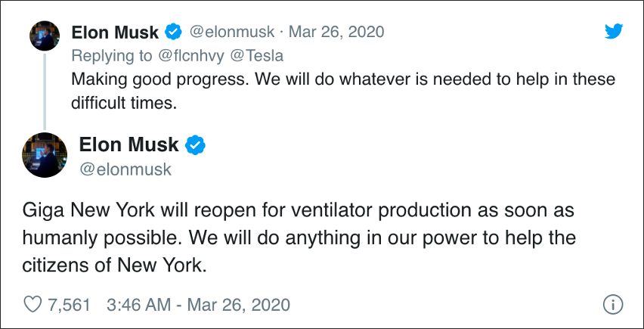Click the 7,561 likes count
This screenshot has height=329, width=644.
pos(69,305)
